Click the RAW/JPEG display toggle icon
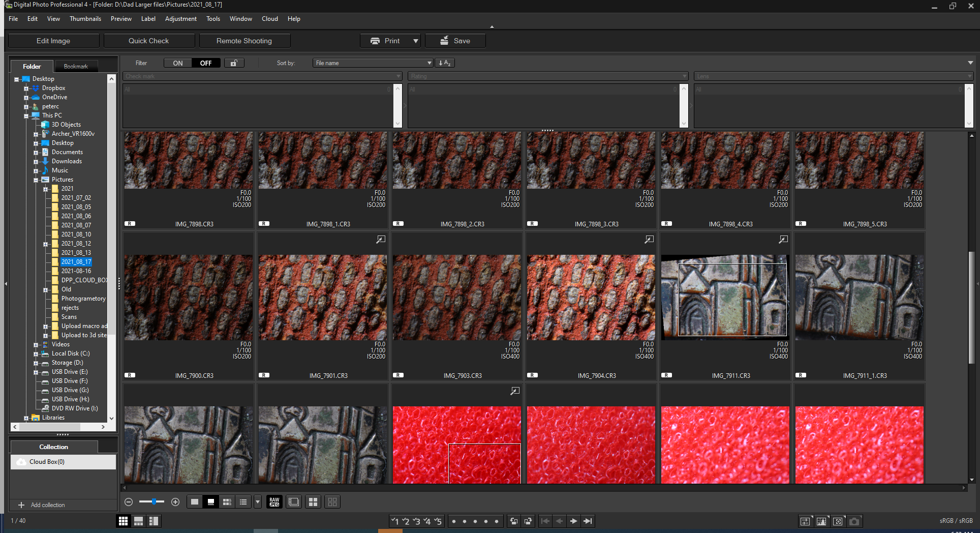This screenshot has height=533, width=980. (274, 502)
